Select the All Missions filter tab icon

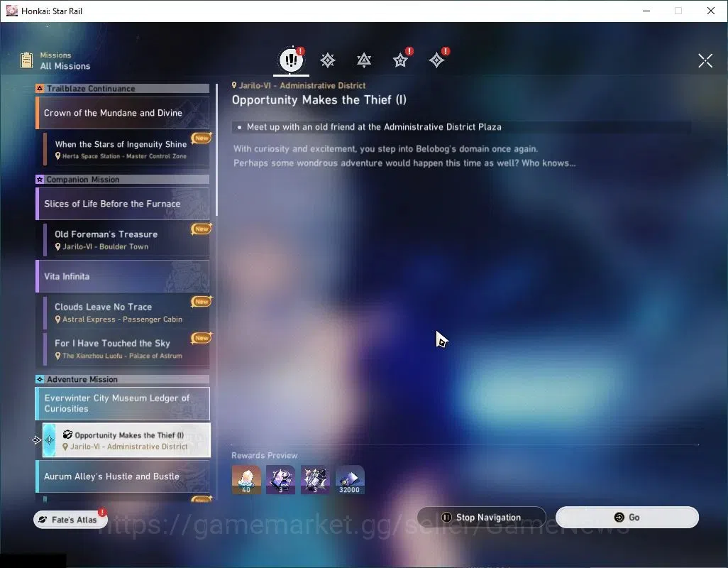[x=291, y=60]
